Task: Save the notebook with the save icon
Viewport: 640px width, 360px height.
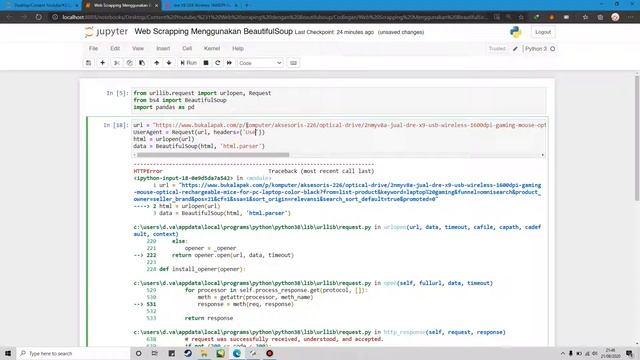Action: [89, 63]
